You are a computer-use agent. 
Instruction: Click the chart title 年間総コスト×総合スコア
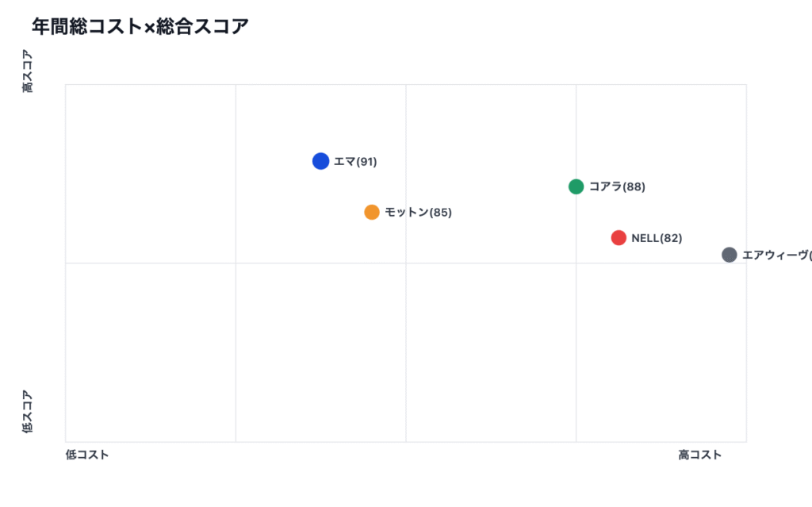coord(140,27)
